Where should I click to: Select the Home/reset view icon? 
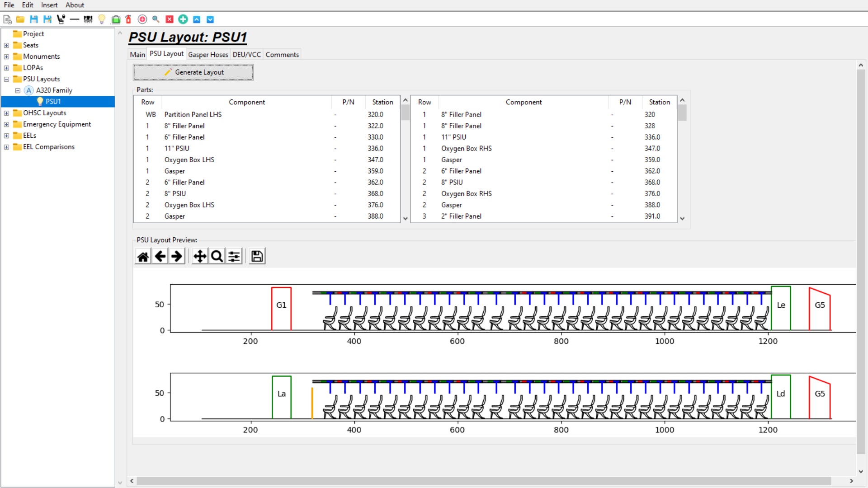(142, 256)
